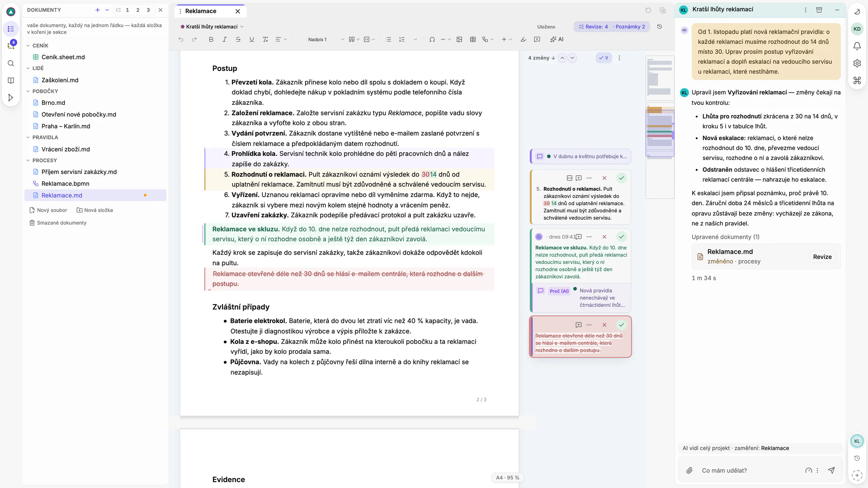This screenshot has height=488, width=868.
Task: Open Smazané dokumenty
Action: point(58,223)
